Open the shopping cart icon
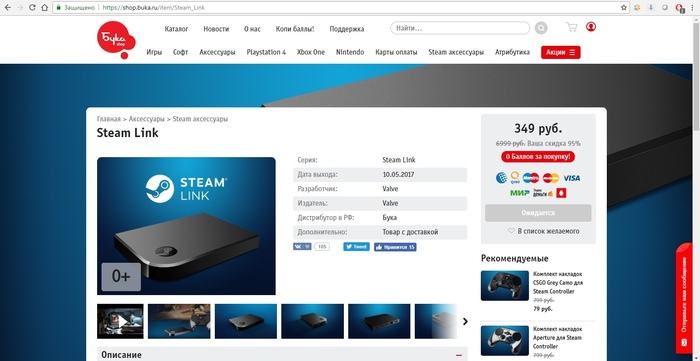This screenshot has height=361, width=700. (571, 27)
